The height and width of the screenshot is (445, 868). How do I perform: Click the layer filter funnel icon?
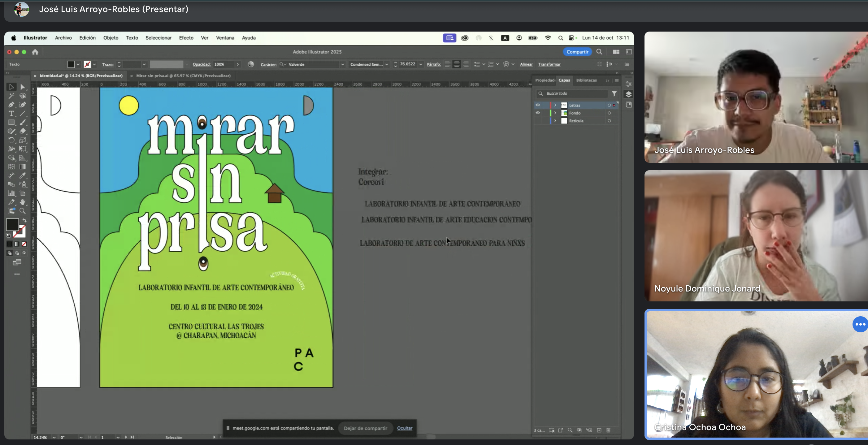pos(614,94)
